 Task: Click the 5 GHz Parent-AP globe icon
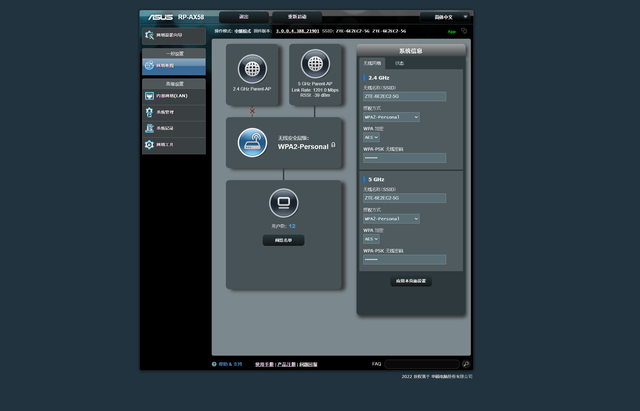315,64
